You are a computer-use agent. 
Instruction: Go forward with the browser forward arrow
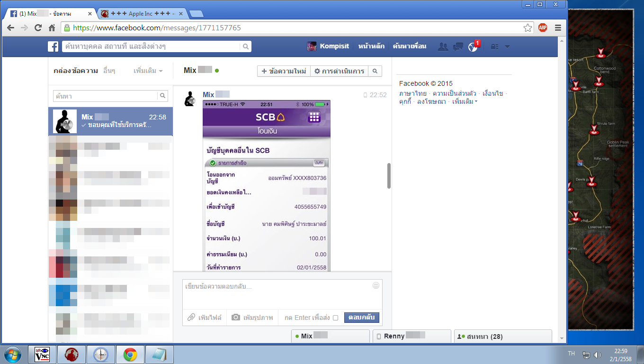(x=24, y=28)
